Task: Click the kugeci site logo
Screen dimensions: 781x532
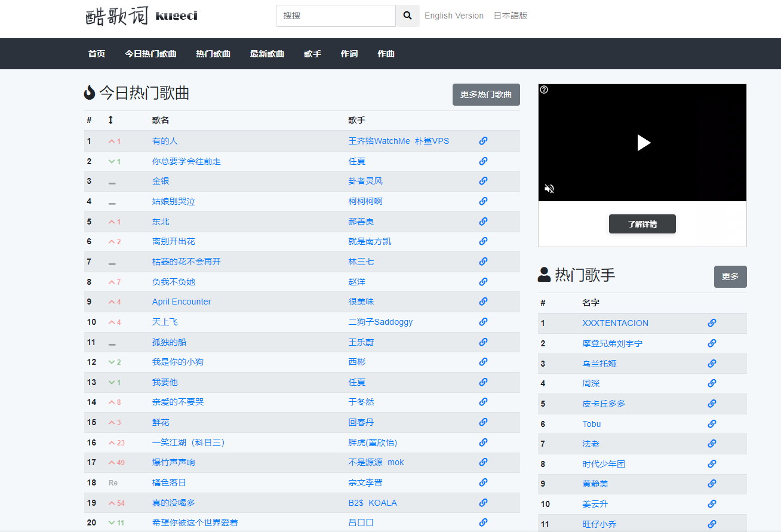Action: (142, 16)
